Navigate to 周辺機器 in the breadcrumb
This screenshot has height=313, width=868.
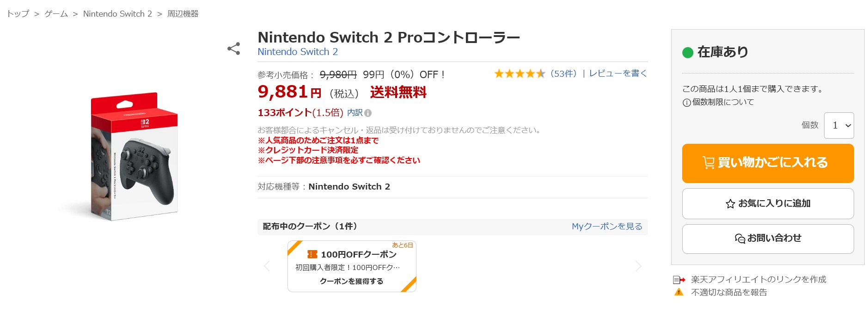[183, 14]
